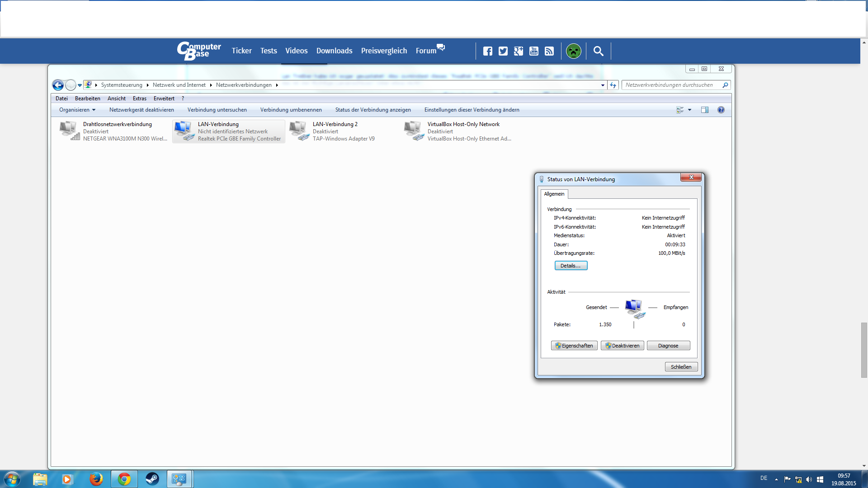Switch to the Allgemein tab
Screen dimensions: 868x488
(554, 194)
